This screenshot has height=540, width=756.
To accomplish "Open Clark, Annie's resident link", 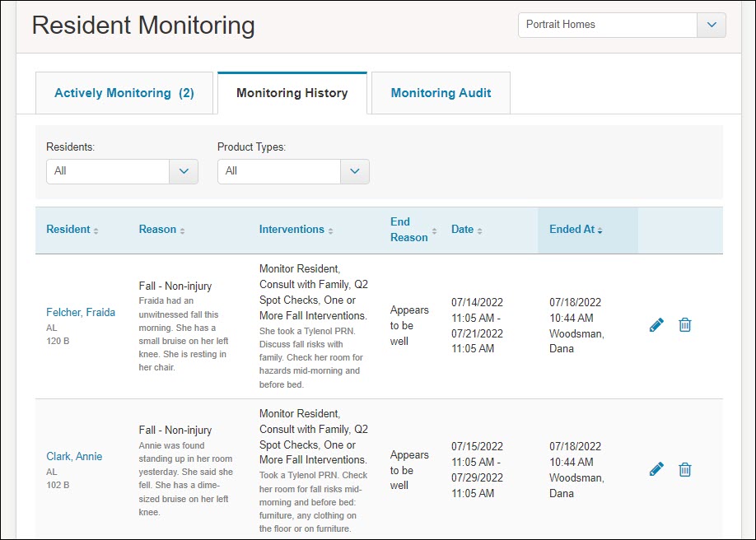I will [x=74, y=456].
